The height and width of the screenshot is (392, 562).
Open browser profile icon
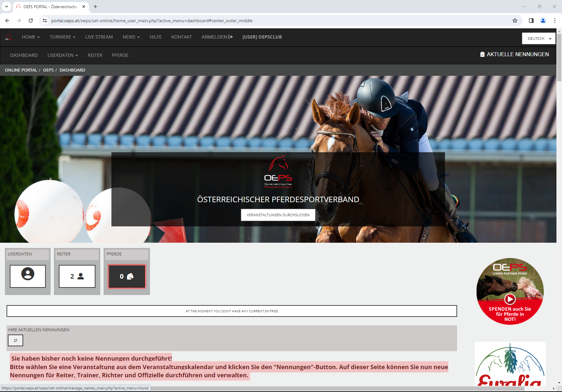coord(543,21)
